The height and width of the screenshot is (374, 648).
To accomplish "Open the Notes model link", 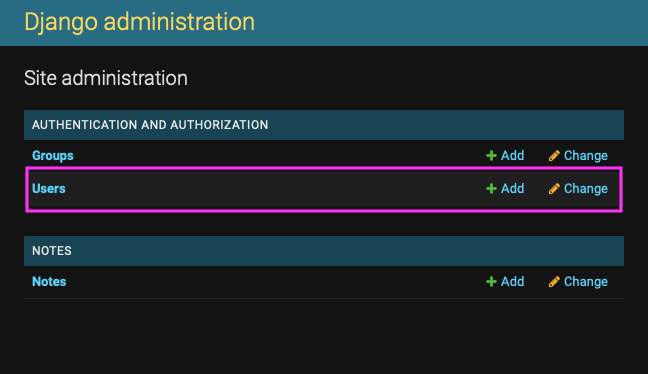I will coord(49,282).
